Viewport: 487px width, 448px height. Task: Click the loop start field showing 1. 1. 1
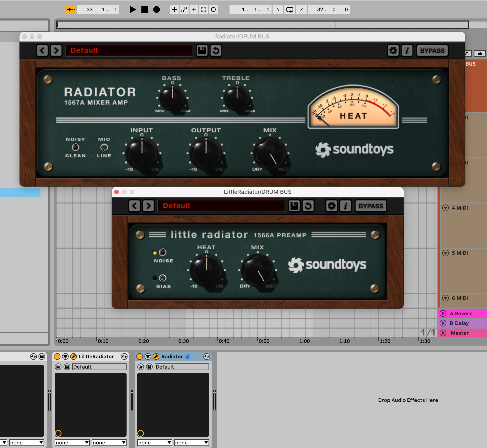click(x=251, y=9)
